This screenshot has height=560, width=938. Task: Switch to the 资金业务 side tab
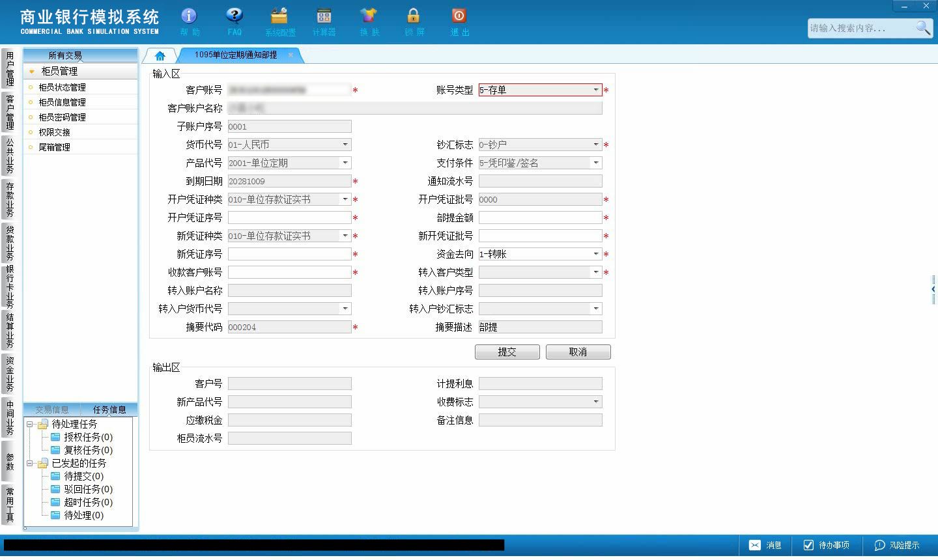pyautogui.click(x=10, y=374)
